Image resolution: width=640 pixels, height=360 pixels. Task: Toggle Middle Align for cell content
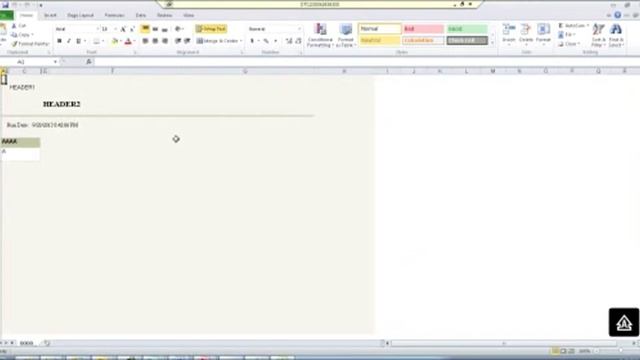click(155, 29)
